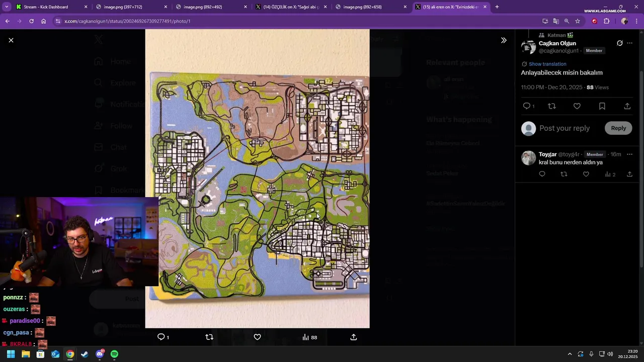Translate this page icon in address bar
The width and height of the screenshot is (644, 362).
coord(556,21)
